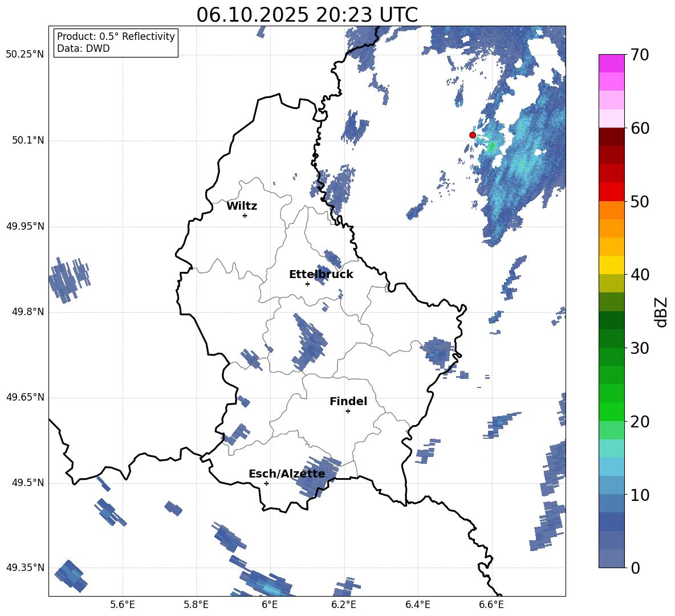Pick the dark green band just above 30 dBZ

tap(611, 338)
